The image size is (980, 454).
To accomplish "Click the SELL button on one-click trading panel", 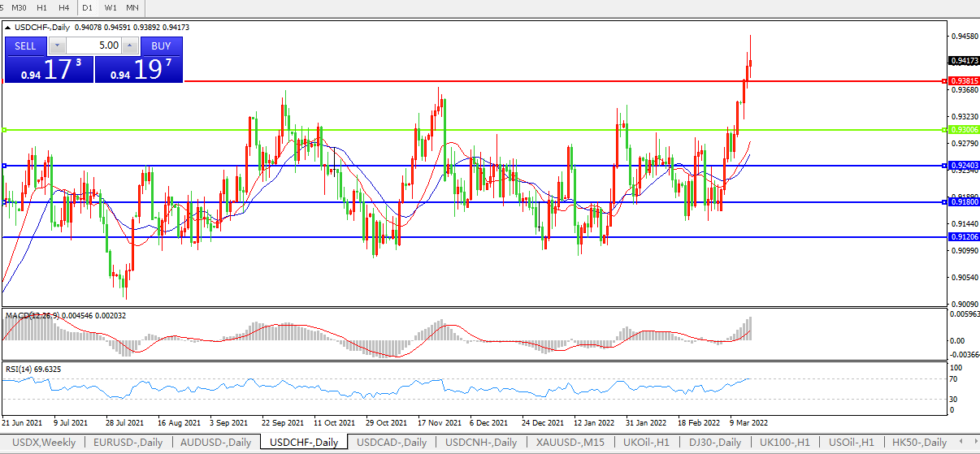I will 25,45.
